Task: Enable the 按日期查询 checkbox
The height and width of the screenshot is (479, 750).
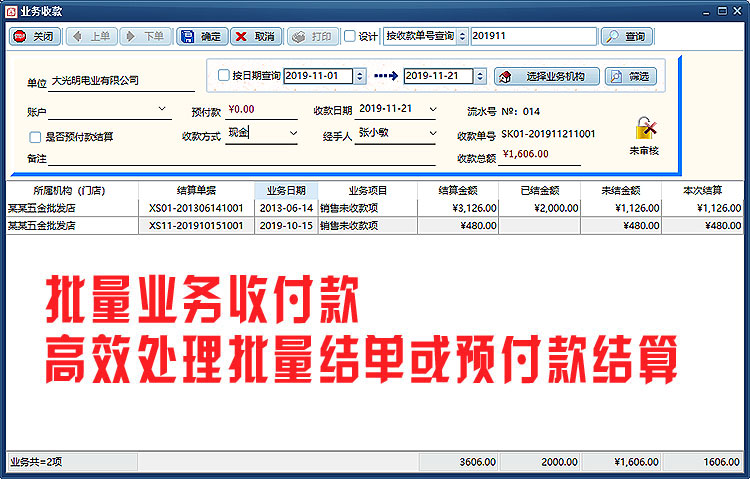Action: pyautogui.click(x=223, y=75)
